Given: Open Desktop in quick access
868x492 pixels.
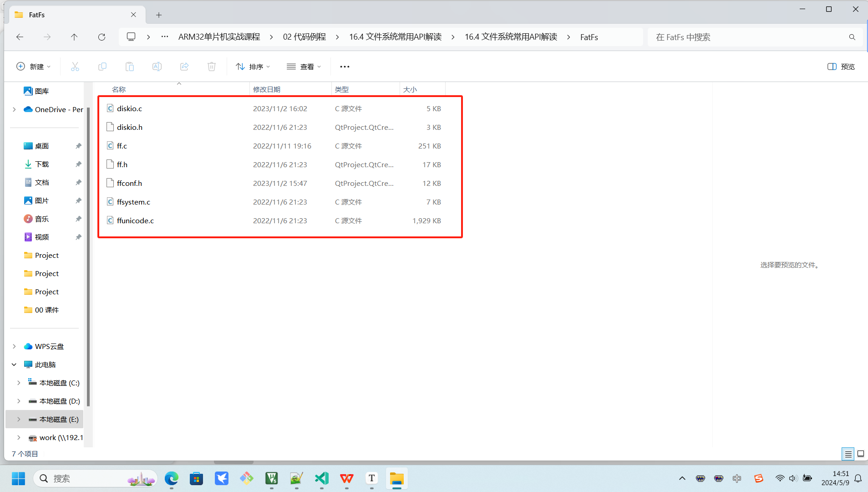Looking at the screenshot, I should (42, 146).
